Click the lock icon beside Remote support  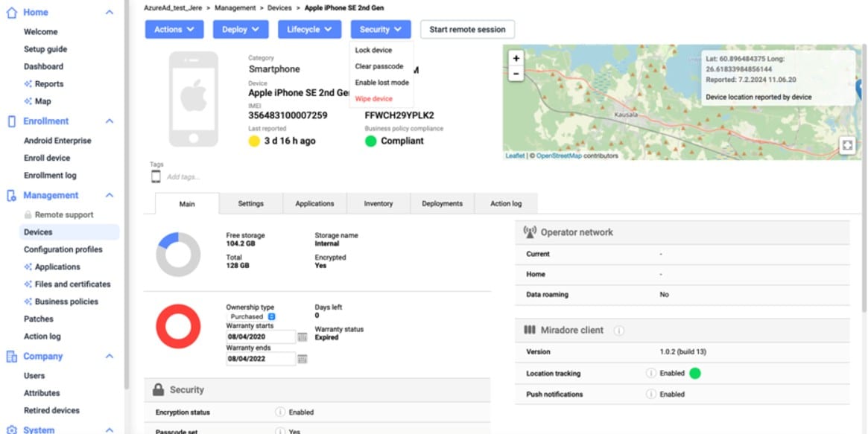28,214
